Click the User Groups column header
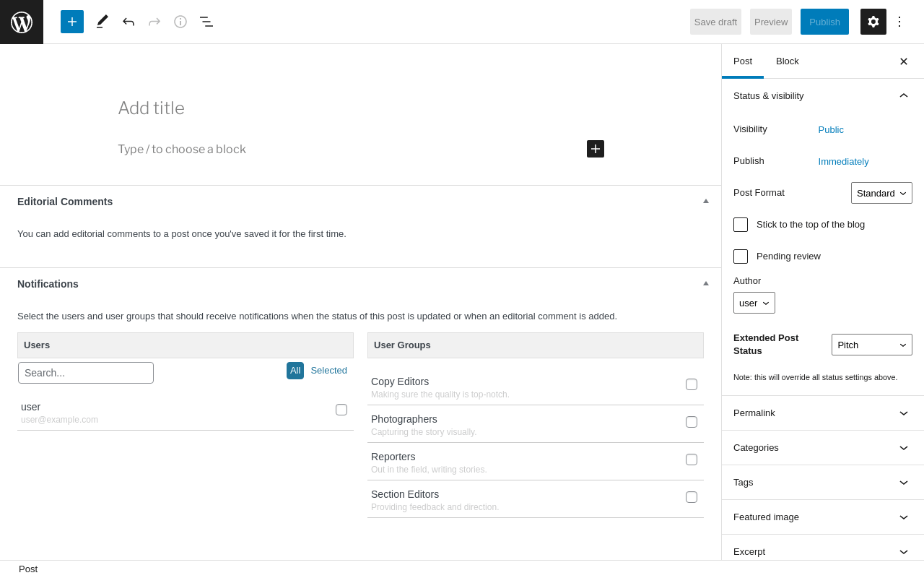Viewport: 924px width, 578px height. click(536, 345)
